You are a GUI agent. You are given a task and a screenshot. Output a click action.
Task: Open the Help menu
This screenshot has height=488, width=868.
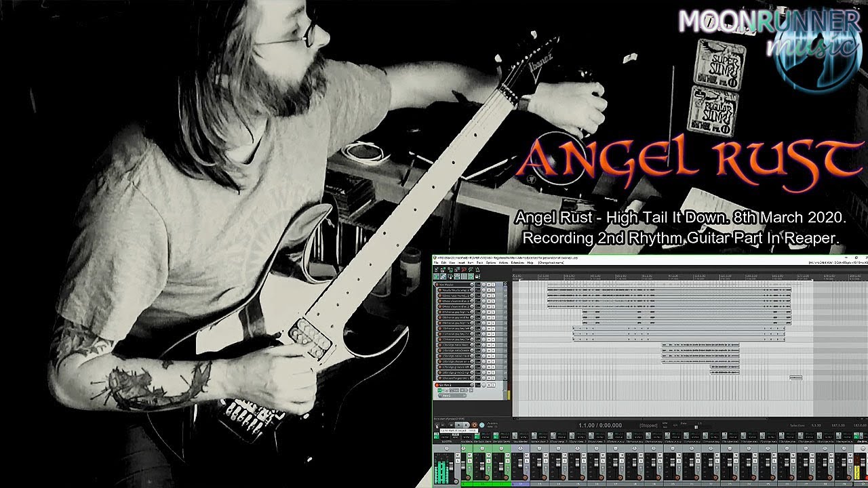click(530, 262)
